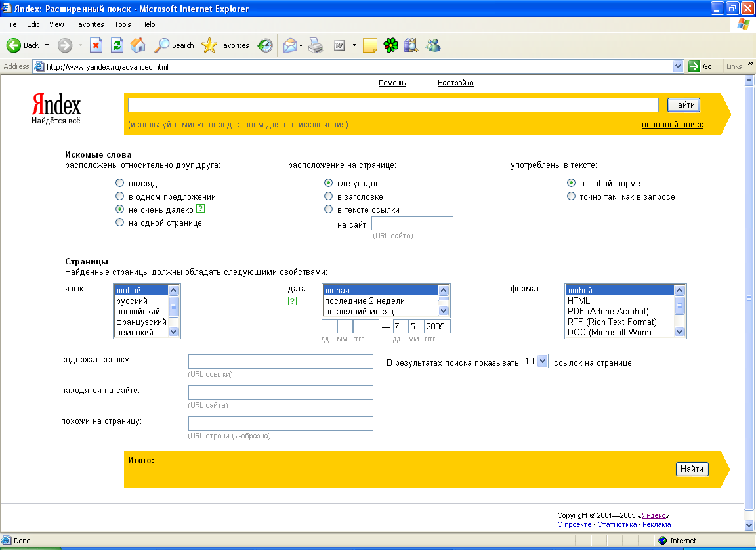
Task: Open the Tools menu
Action: click(x=123, y=24)
